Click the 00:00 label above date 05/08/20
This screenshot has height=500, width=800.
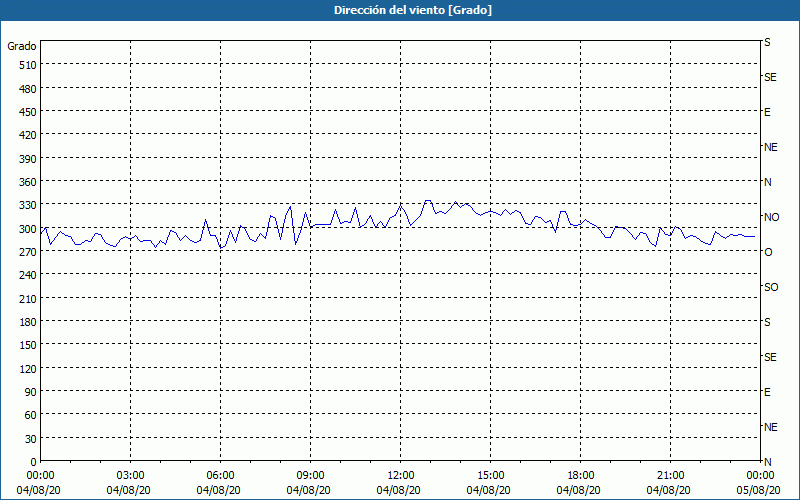click(x=760, y=476)
